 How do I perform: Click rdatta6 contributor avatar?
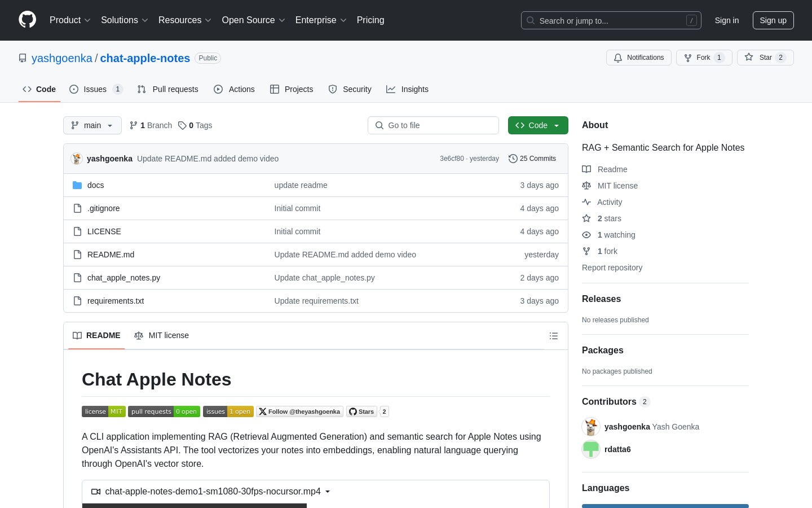click(591, 449)
